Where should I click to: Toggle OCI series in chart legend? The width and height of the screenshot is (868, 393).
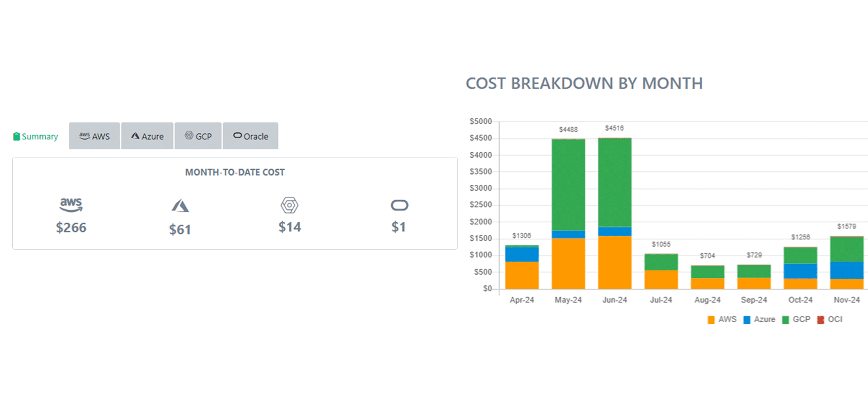pyautogui.click(x=830, y=319)
